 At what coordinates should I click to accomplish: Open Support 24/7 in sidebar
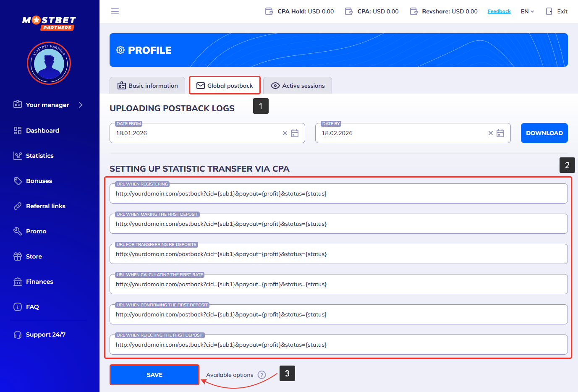45,335
